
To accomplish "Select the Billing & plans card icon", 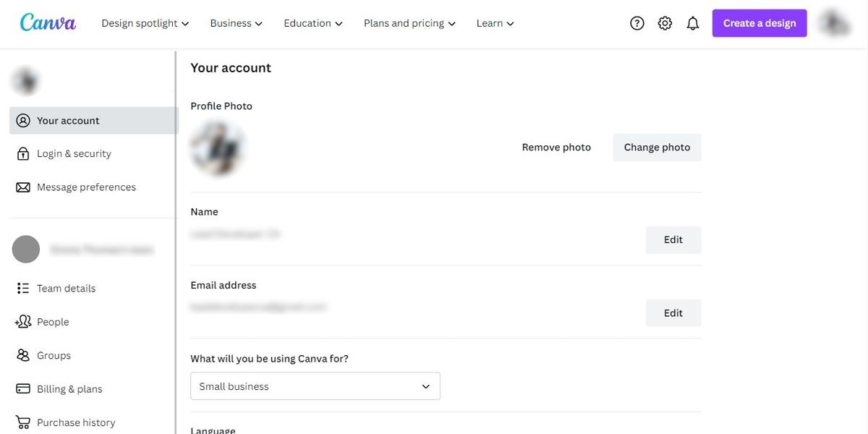I will (23, 389).
